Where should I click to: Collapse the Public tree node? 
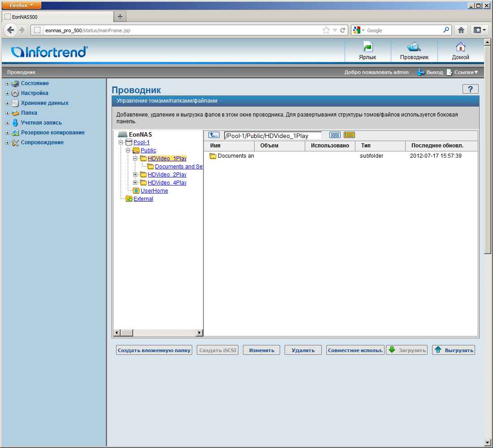128,150
